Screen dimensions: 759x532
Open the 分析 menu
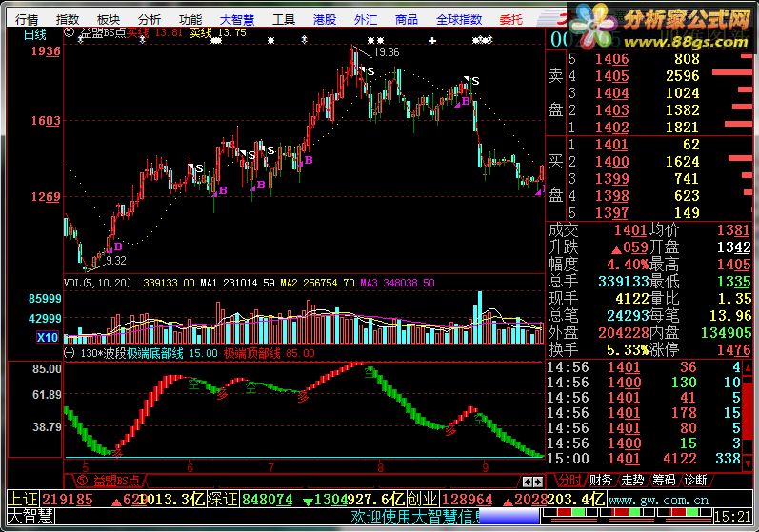click(x=150, y=19)
